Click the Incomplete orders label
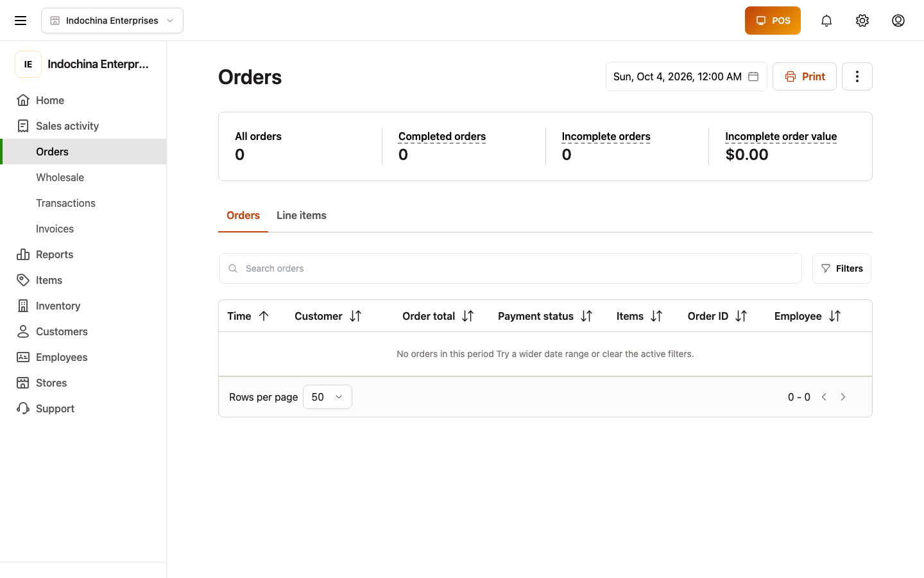This screenshot has height=578, width=924. coord(606,136)
